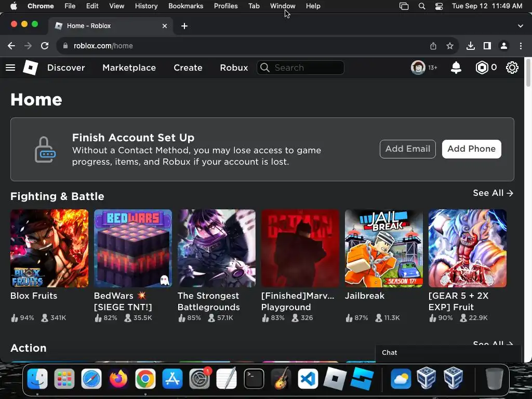Go back to the previous page
The width and height of the screenshot is (532, 399).
[x=11, y=46]
